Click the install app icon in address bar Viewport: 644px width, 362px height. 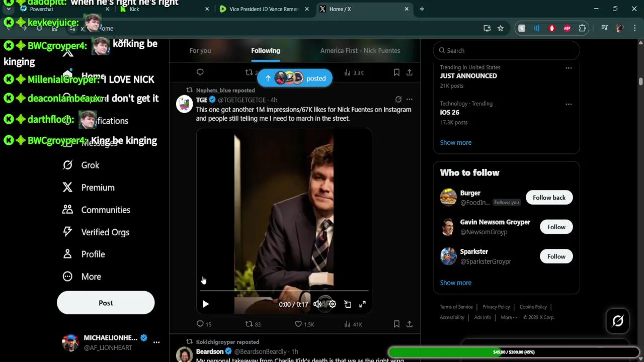[487, 29]
